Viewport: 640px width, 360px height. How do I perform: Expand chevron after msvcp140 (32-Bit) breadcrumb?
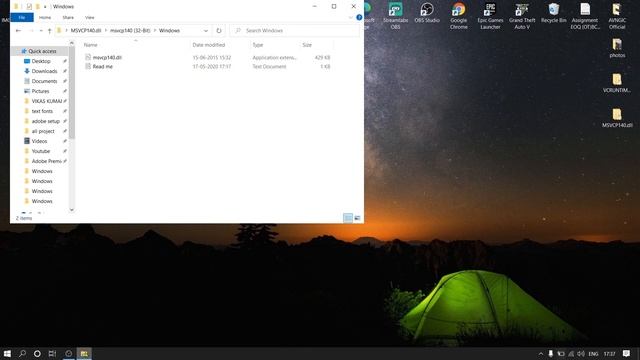coord(155,31)
